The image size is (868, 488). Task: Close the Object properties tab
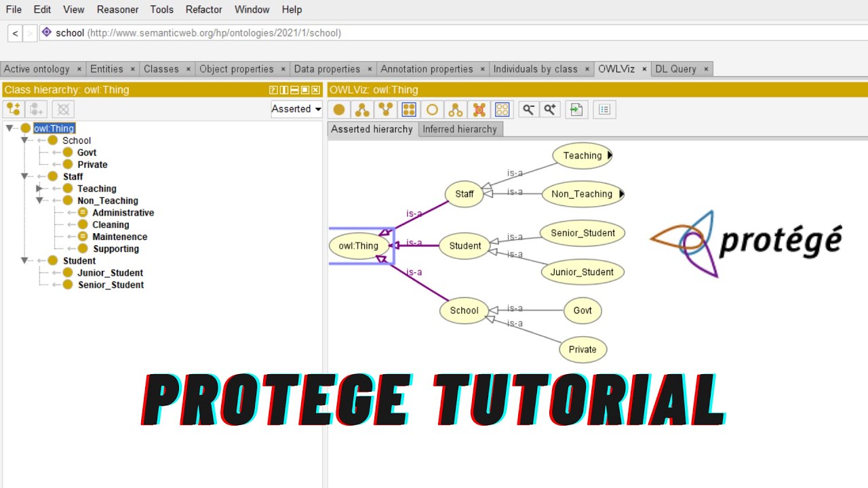click(x=283, y=69)
